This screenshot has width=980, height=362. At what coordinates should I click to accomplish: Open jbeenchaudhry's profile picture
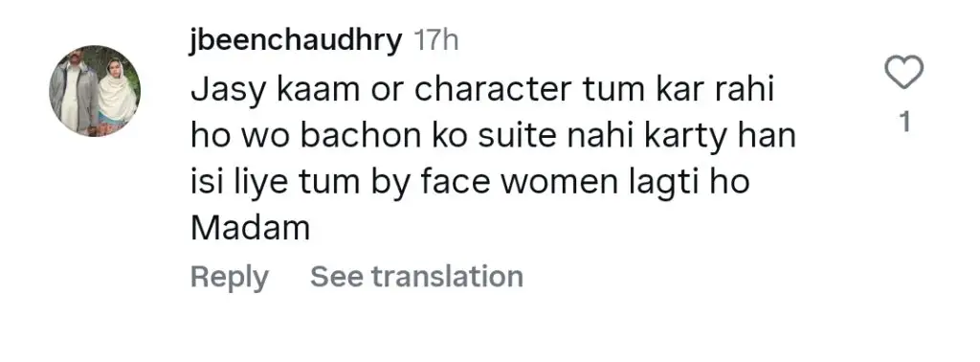(x=95, y=91)
